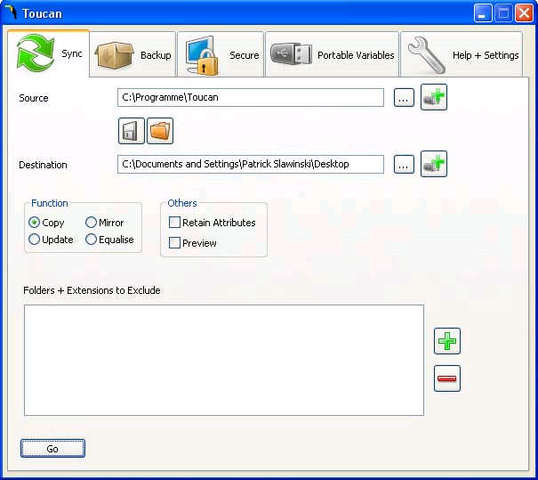The height and width of the screenshot is (480, 538).
Task: Click the Go button
Action: (52, 448)
